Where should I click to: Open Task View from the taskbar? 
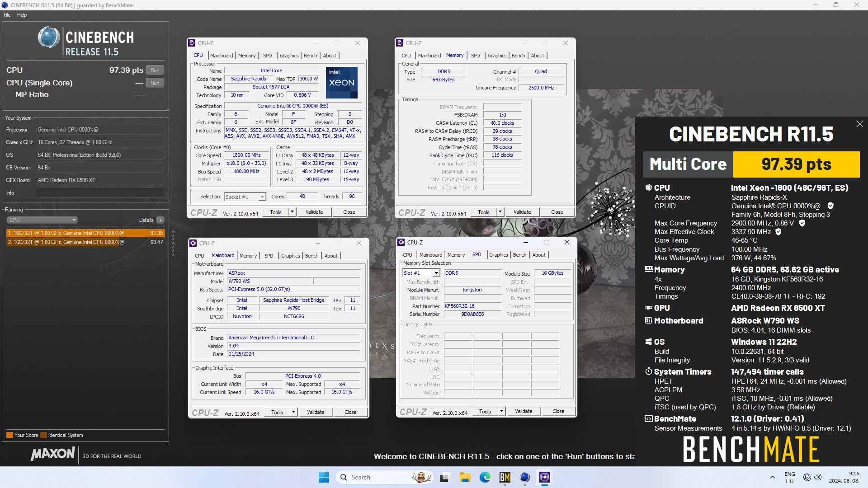point(445,477)
